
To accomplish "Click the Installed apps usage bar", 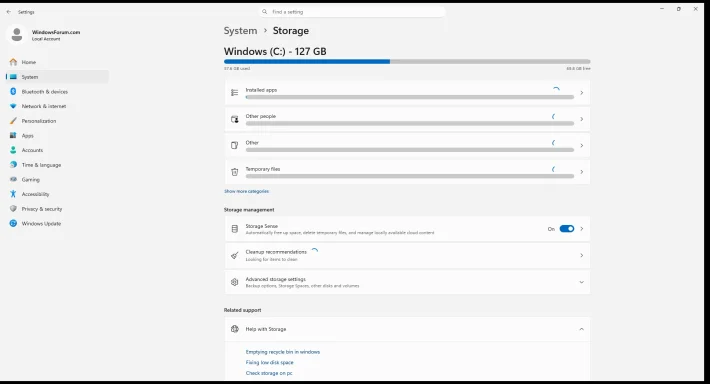I will (x=410, y=97).
